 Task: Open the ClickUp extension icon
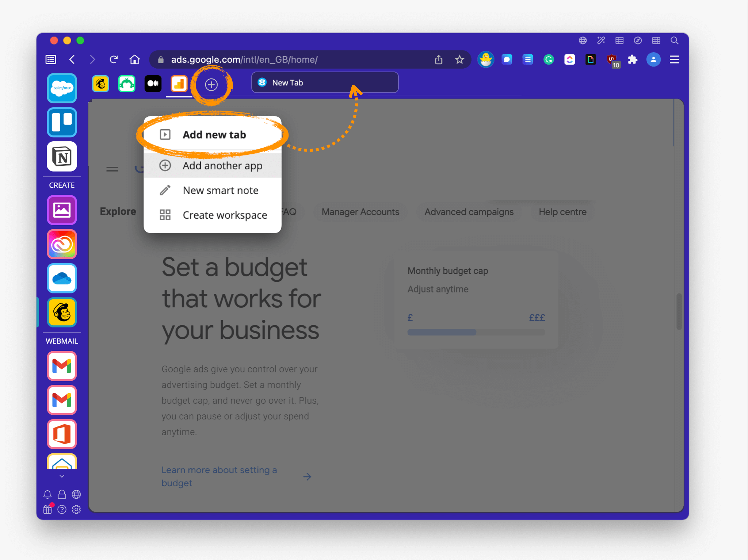pos(569,60)
